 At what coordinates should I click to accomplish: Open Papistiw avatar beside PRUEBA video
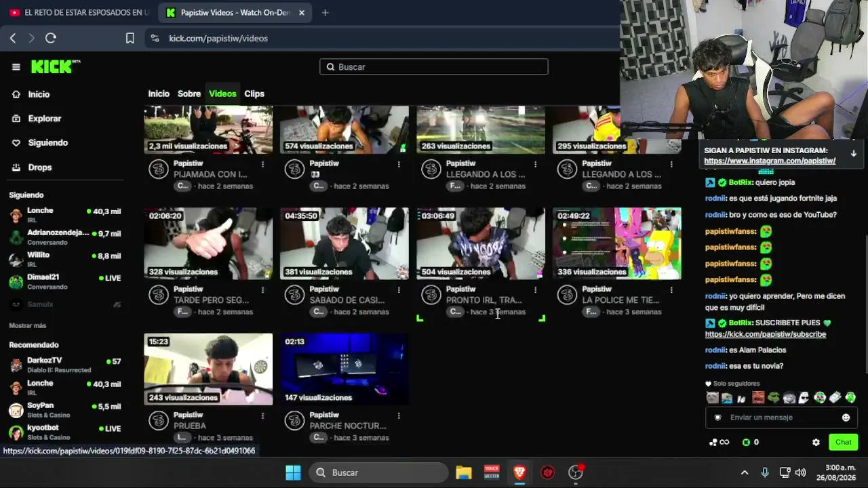(x=159, y=421)
